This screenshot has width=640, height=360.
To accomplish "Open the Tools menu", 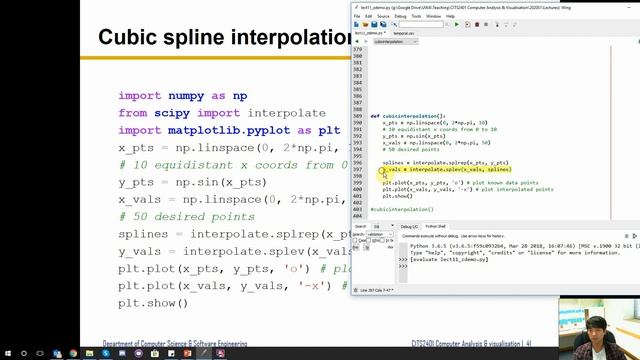I will [416, 16].
